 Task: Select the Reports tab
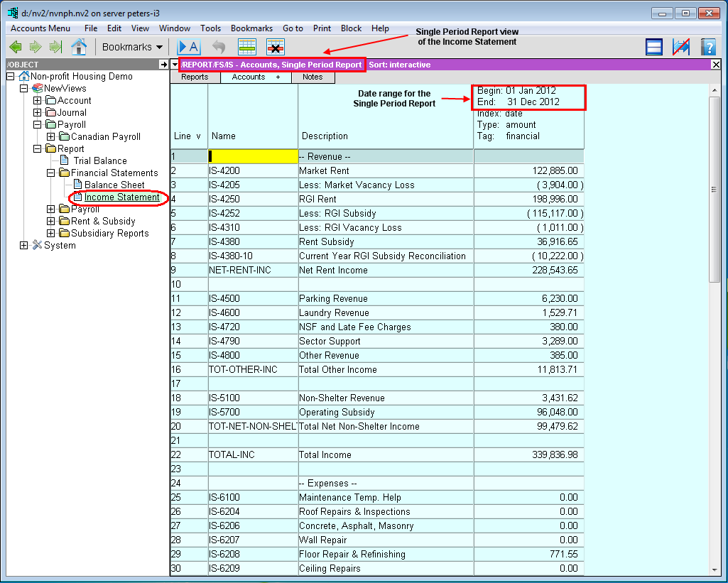click(195, 77)
